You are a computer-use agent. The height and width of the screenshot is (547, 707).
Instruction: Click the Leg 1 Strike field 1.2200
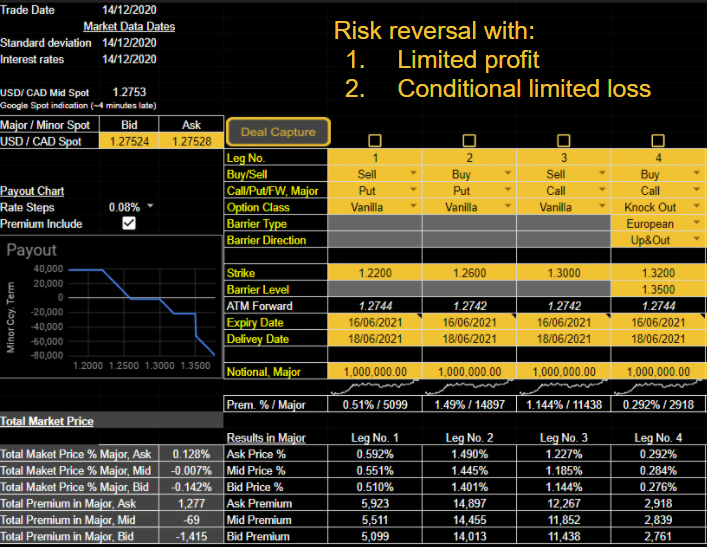374,272
